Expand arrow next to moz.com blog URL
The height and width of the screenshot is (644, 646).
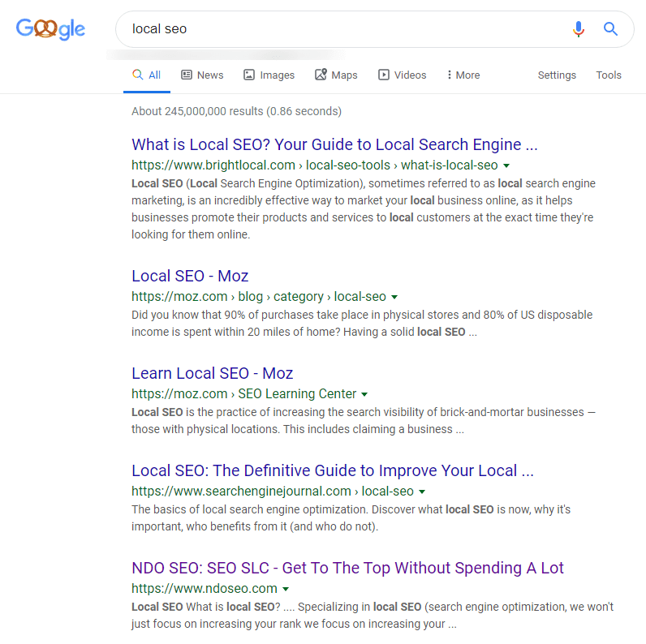pyautogui.click(x=394, y=297)
